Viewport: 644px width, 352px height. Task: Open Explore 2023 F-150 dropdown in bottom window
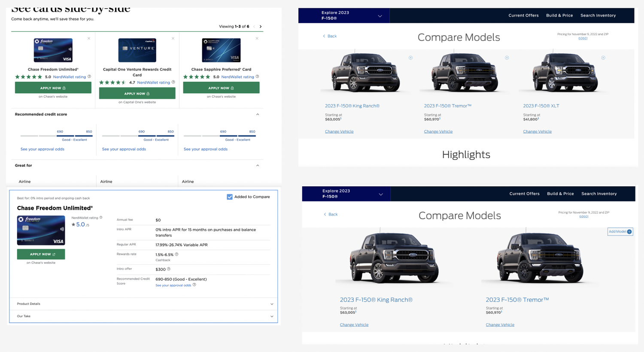click(346, 194)
